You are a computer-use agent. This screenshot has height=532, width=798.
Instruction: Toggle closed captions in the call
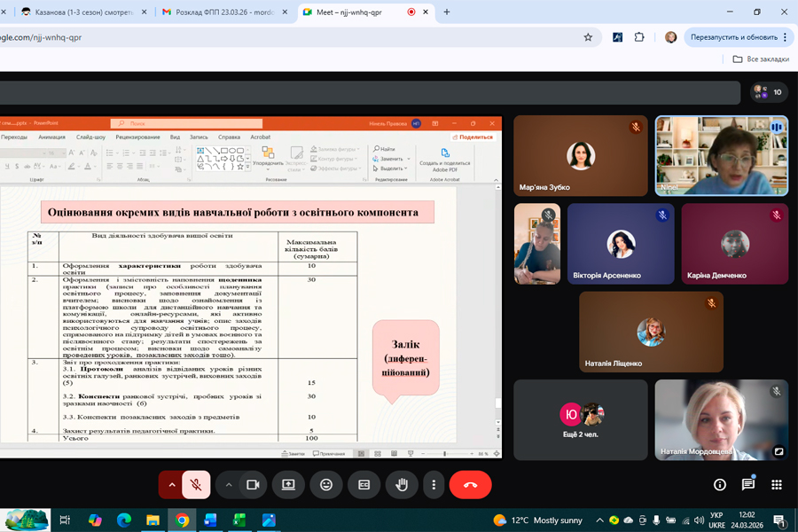click(x=364, y=485)
